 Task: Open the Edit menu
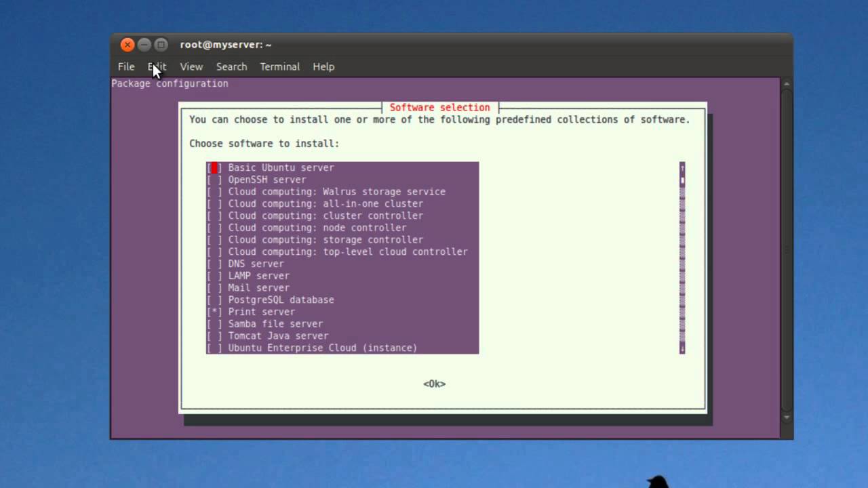tap(157, 66)
